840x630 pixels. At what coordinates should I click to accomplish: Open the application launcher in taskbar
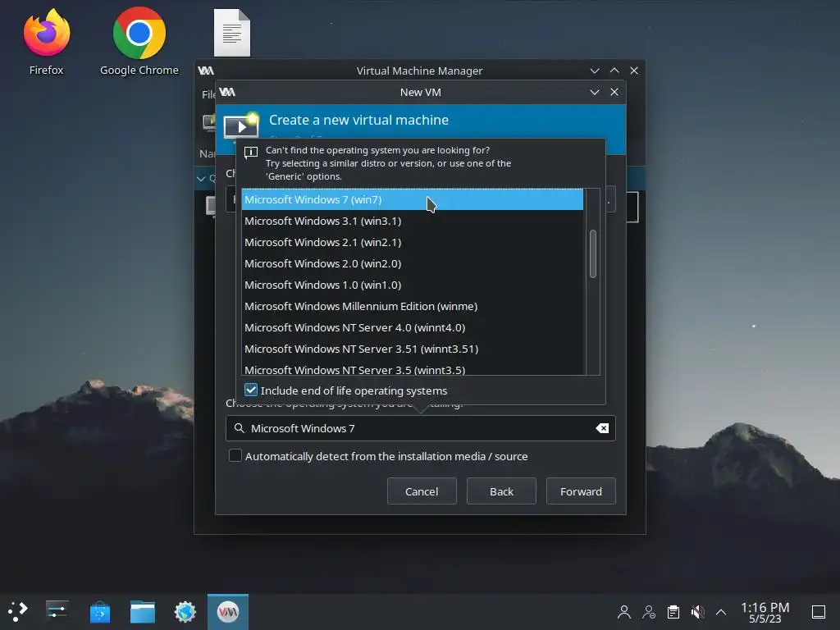tap(18, 611)
